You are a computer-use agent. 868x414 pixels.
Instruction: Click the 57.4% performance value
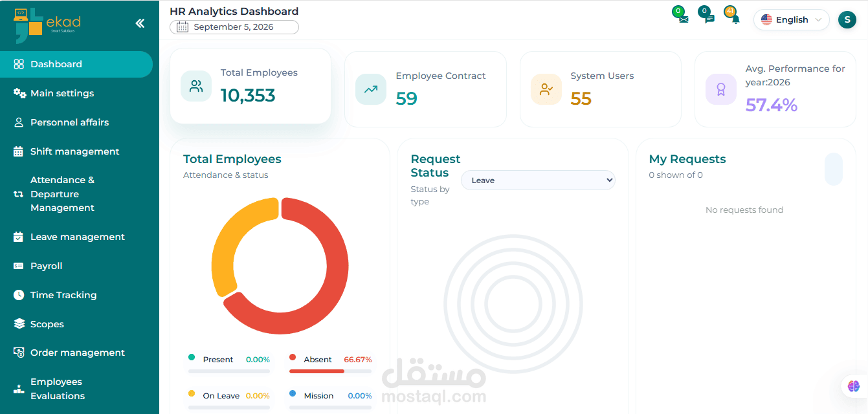772,105
